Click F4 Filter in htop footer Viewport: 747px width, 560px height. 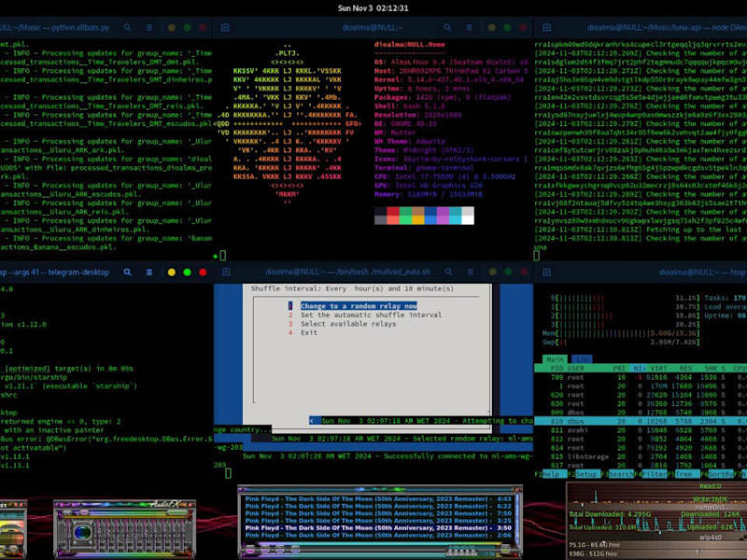(651, 474)
